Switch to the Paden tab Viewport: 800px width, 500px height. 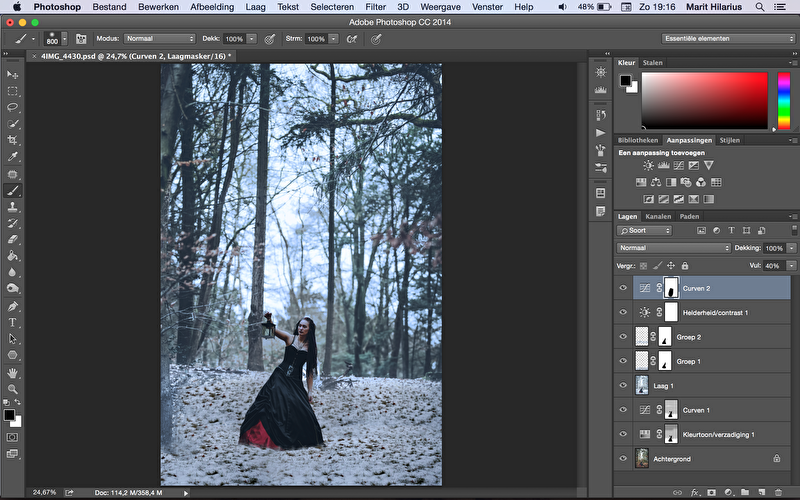(689, 216)
